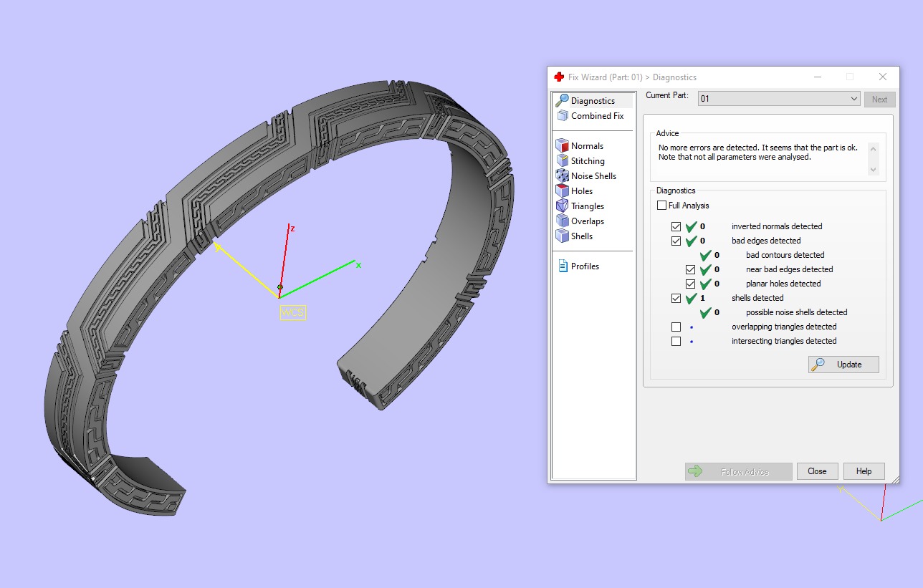Screen dimensions: 923x588
Task: Open the Diagnostics page icon
Action: click(x=562, y=101)
